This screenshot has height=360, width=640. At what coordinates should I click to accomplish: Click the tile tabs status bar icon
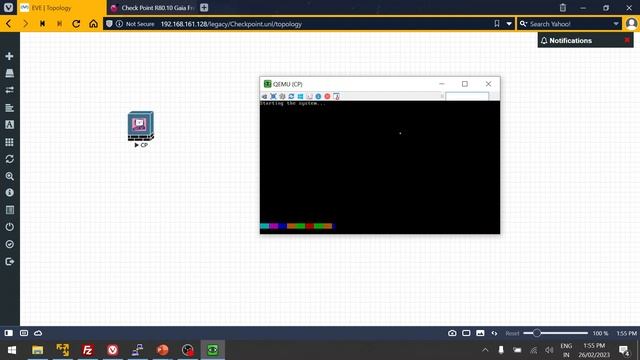pyautogui.click(x=466, y=333)
